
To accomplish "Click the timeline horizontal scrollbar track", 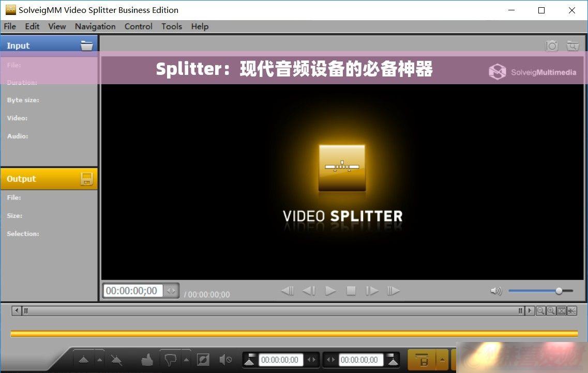I will coord(273,310).
